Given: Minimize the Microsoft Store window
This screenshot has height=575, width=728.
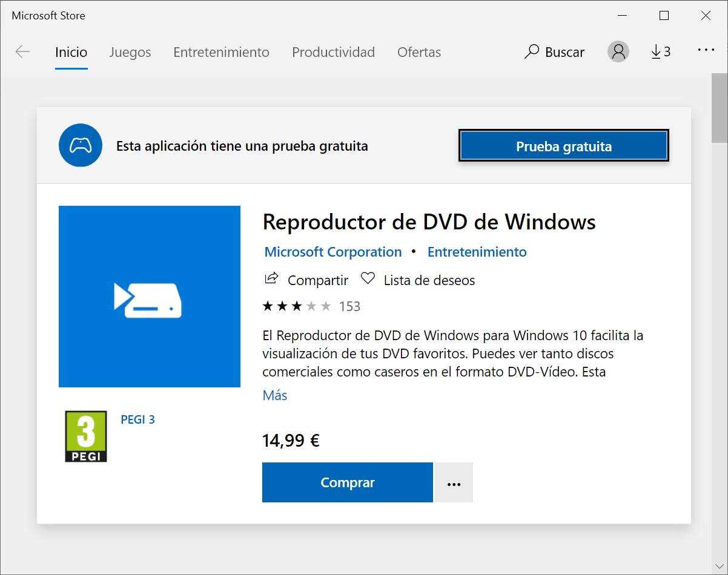Looking at the screenshot, I should [623, 16].
